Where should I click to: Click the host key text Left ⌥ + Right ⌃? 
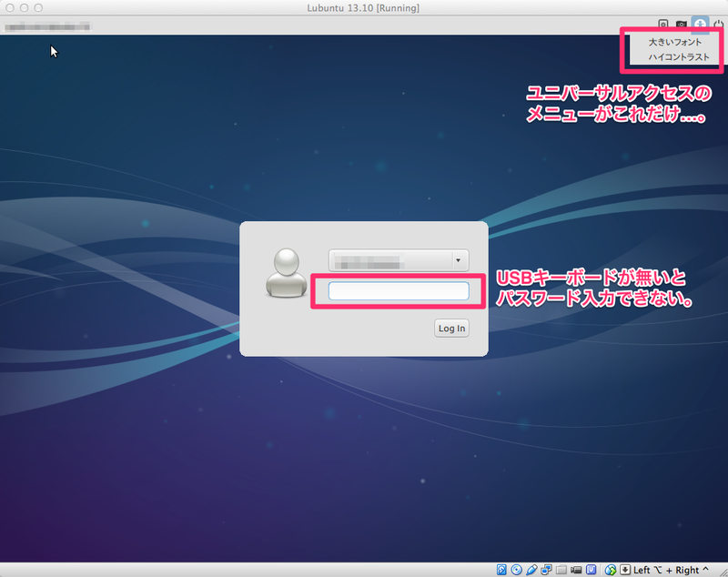pyautogui.click(x=671, y=570)
